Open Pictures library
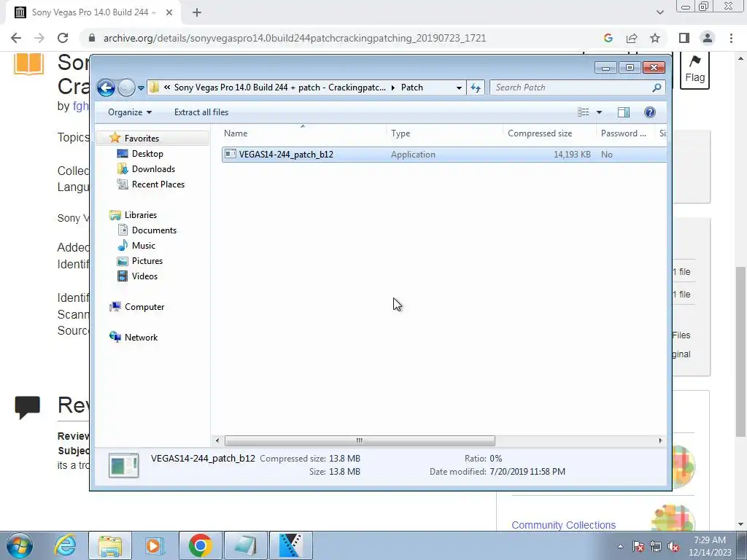 pos(147,261)
